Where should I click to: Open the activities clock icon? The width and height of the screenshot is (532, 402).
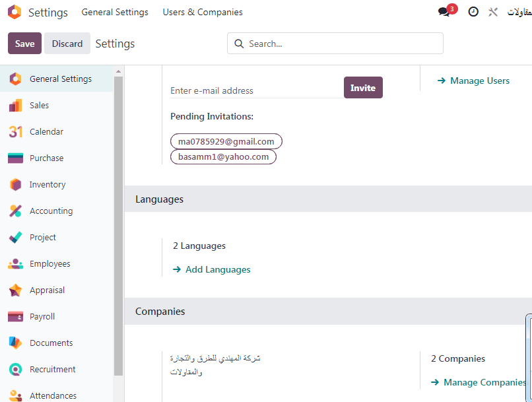click(473, 12)
